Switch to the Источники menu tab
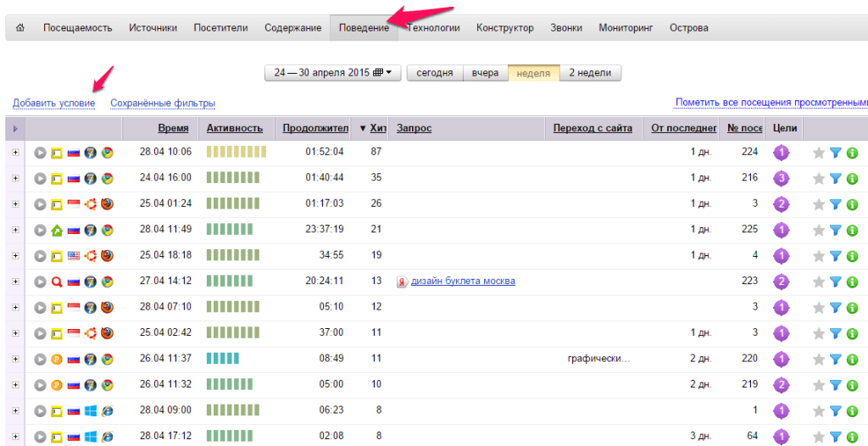Image resolution: width=868 pixels, height=446 pixels. tap(153, 28)
